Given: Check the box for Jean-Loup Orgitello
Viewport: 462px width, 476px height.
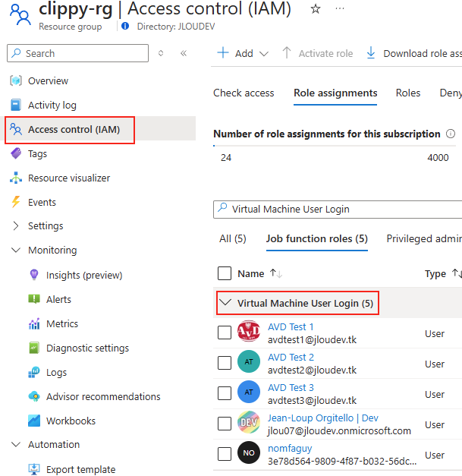Looking at the screenshot, I should coord(225,424).
